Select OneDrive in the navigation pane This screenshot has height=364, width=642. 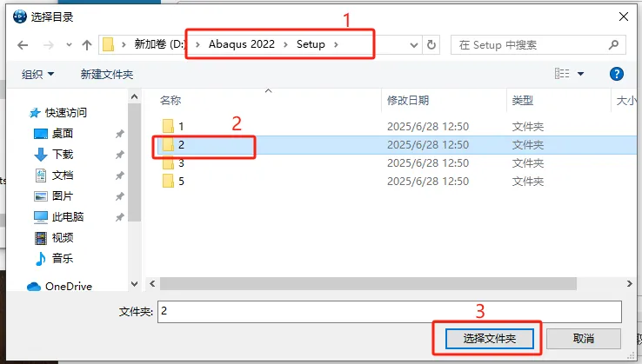(60, 287)
